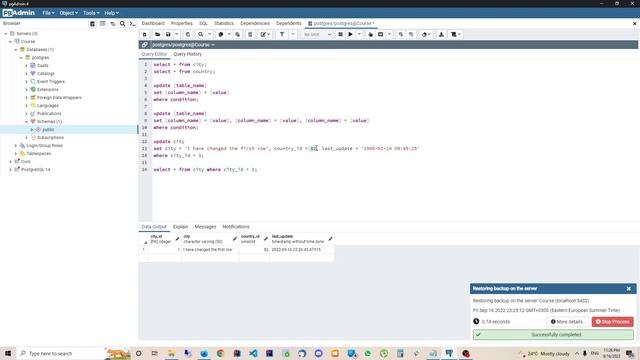
Task: Save the query file using the disk icon
Action: pos(168,34)
